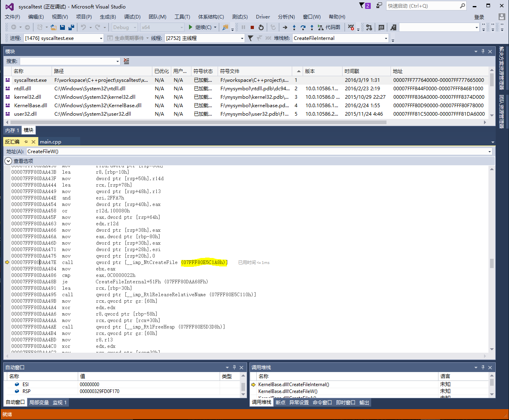The image size is (509, 420).
Task: Click the user account avatar icon
Action: [x=502, y=17]
